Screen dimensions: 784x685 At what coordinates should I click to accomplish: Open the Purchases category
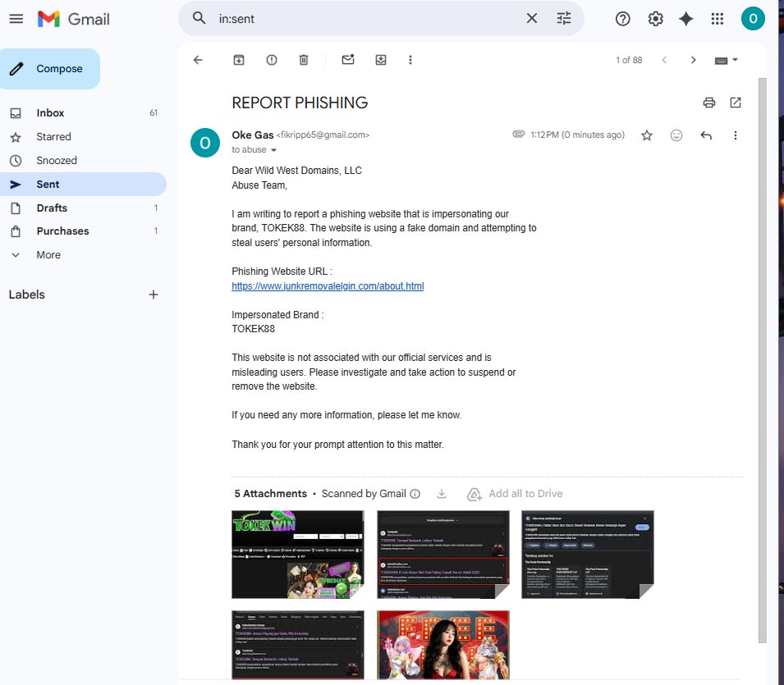83,231
